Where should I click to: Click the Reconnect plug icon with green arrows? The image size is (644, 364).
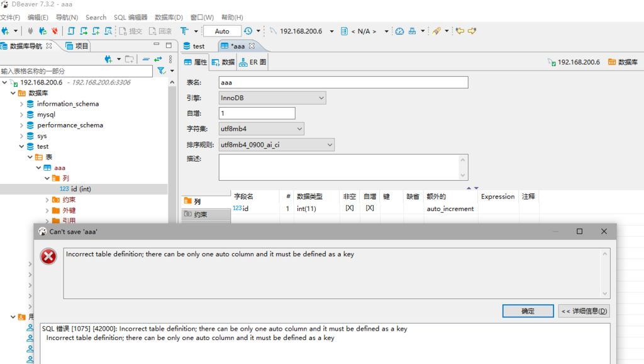[x=43, y=31]
